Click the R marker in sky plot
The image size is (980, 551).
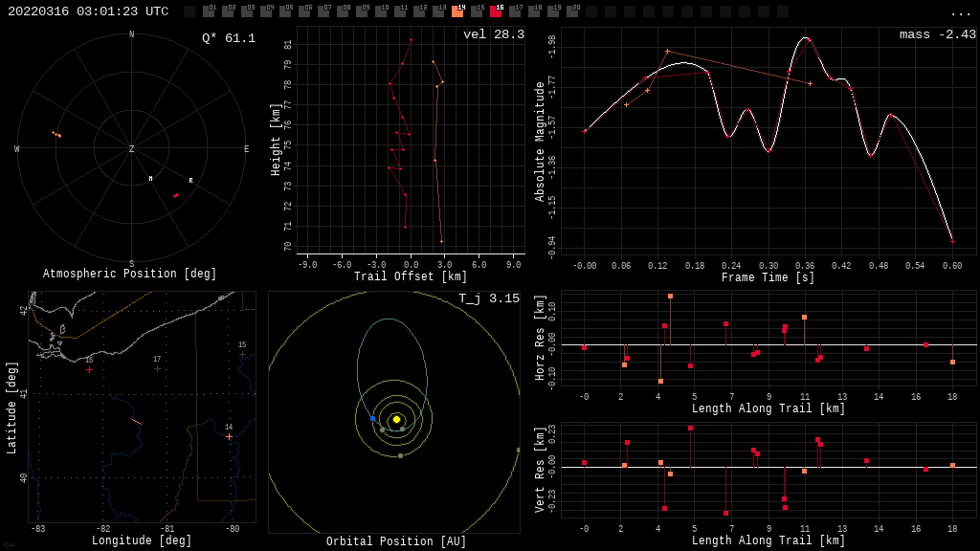[190, 181]
